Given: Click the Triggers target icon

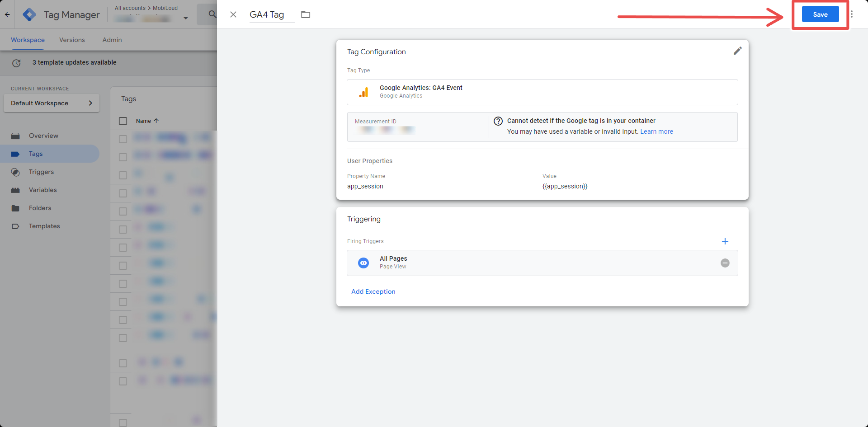Looking at the screenshot, I should click(15, 172).
